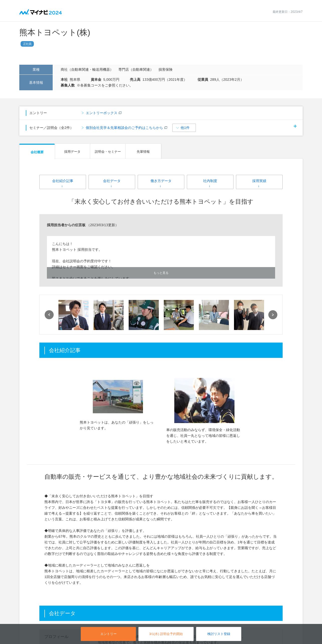Open the エントリーボックス link
Screen dimensions: 322x644
coord(101,113)
